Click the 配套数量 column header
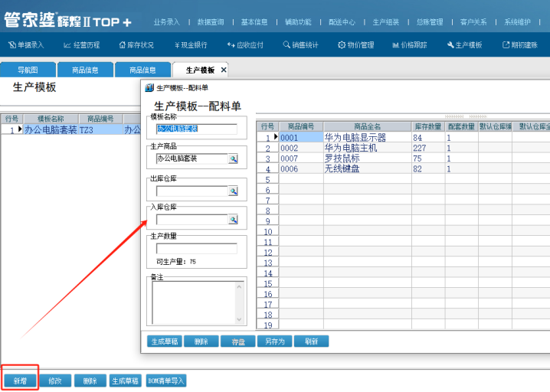550x392 pixels. [x=462, y=126]
